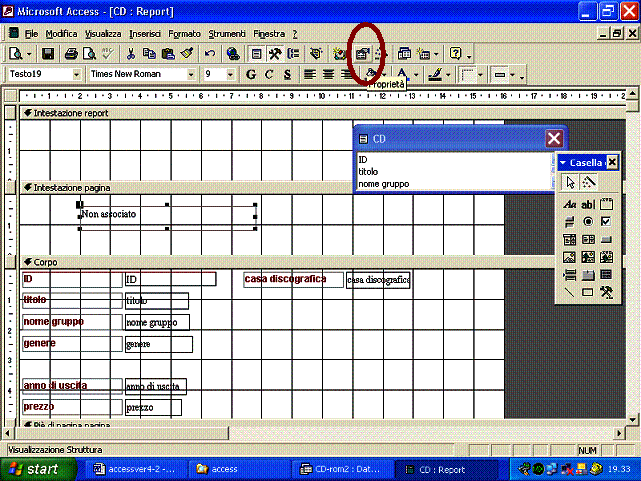The image size is (641, 481).
Task: Toggle align left formatting
Action: click(x=309, y=74)
